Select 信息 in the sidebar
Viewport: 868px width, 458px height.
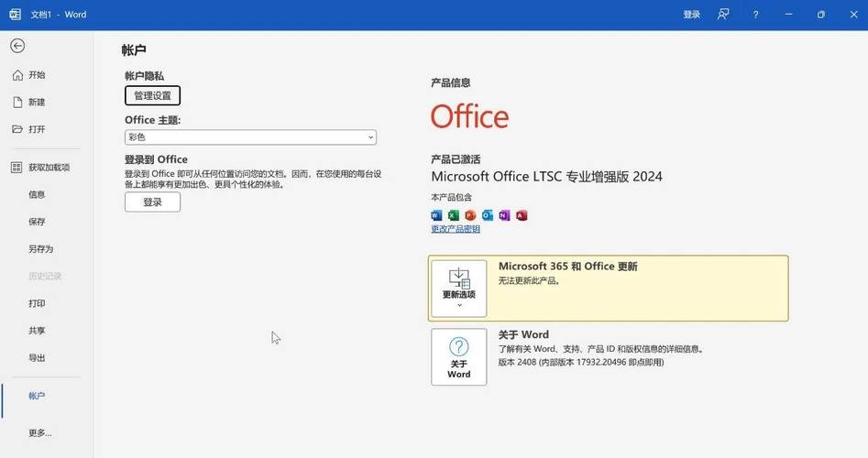point(37,195)
